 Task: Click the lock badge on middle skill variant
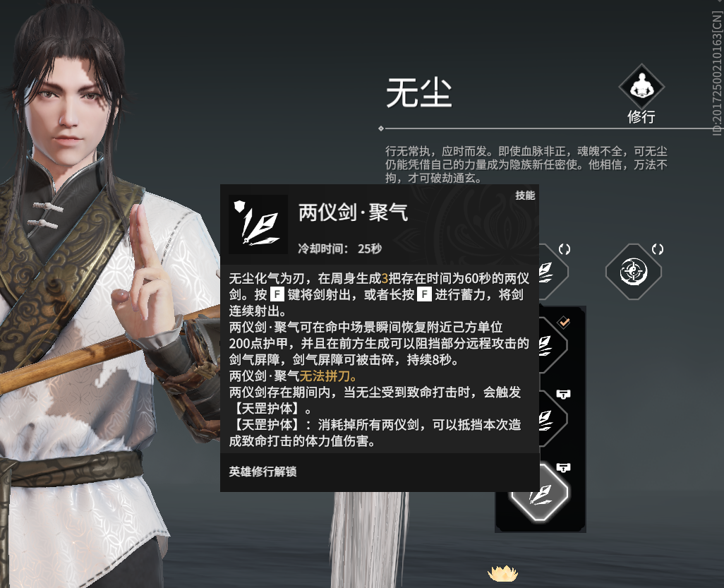(563, 394)
